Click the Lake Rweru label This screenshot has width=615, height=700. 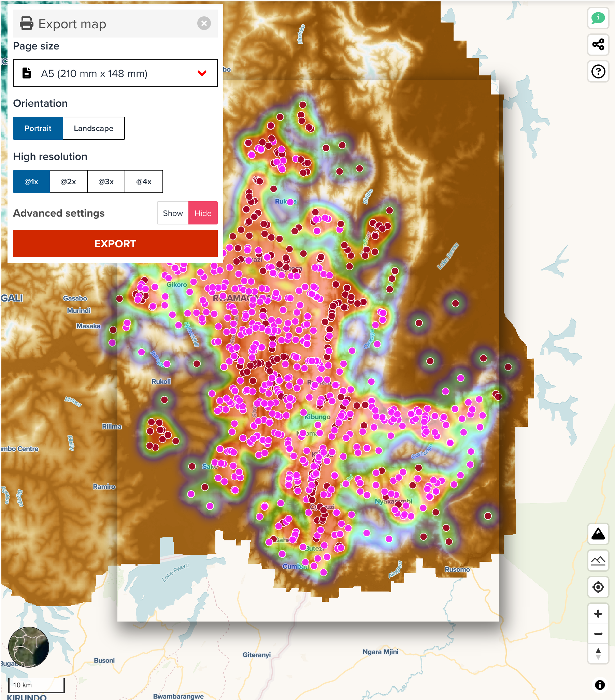175,572
